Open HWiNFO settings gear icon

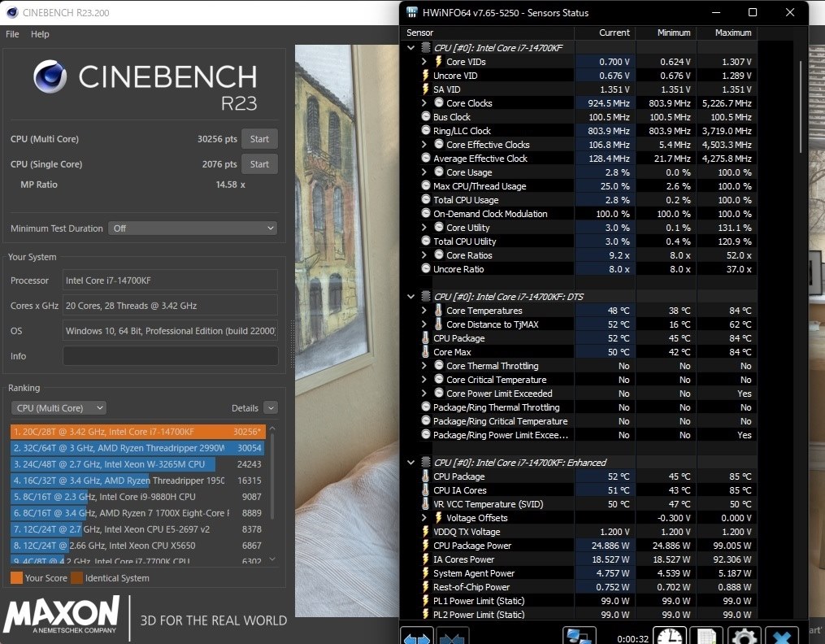tap(744, 636)
